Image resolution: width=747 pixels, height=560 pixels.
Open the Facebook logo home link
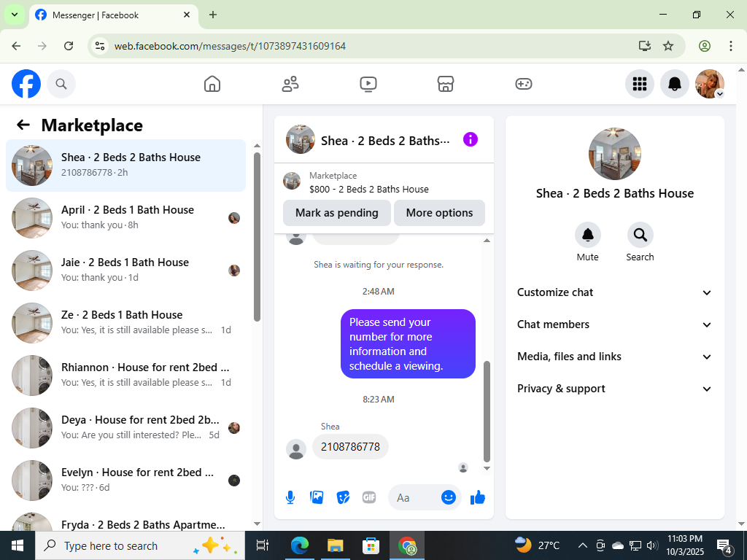tap(26, 84)
